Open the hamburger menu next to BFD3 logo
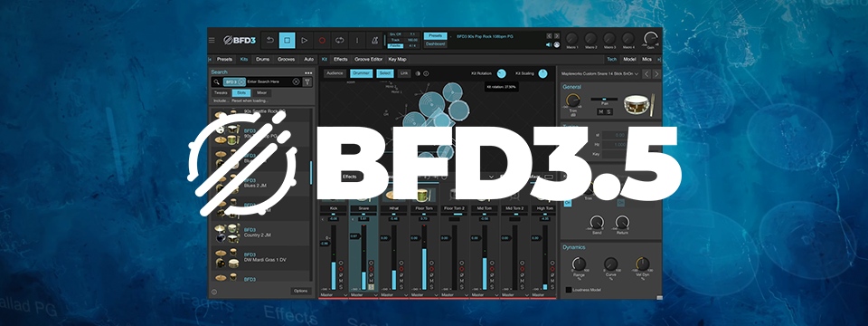 click(x=212, y=40)
